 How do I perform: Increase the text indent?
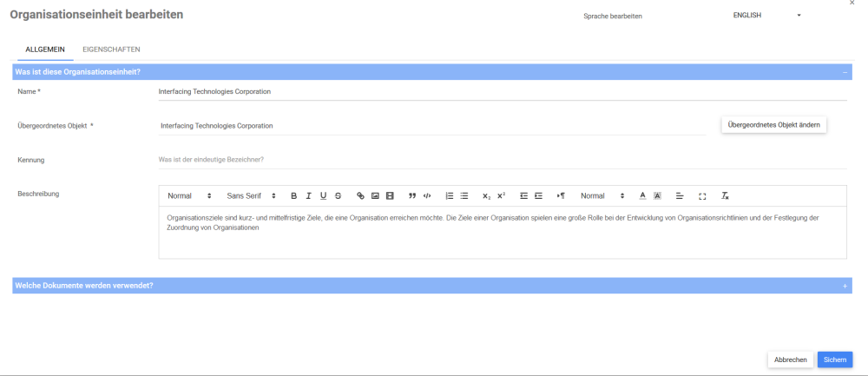click(x=539, y=196)
